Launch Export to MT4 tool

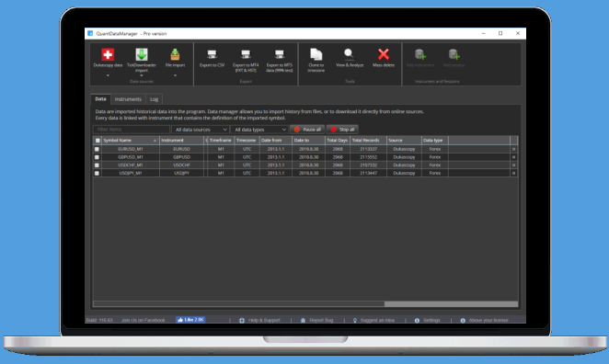pos(246,54)
